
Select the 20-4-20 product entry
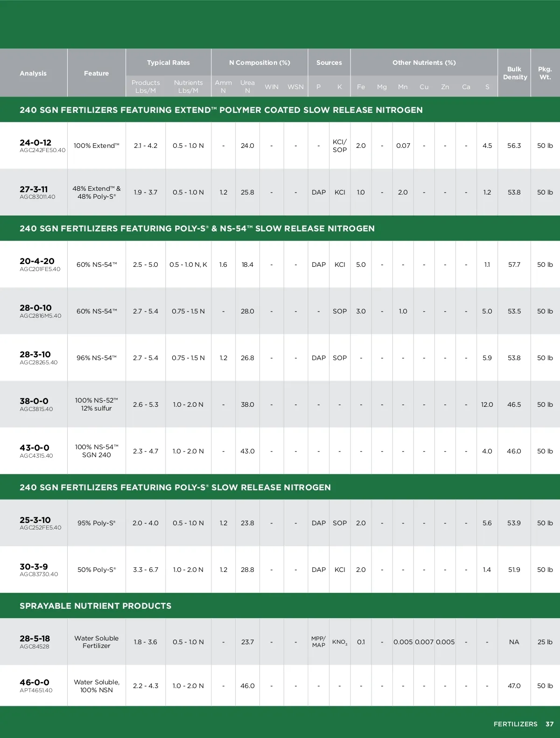click(x=37, y=261)
